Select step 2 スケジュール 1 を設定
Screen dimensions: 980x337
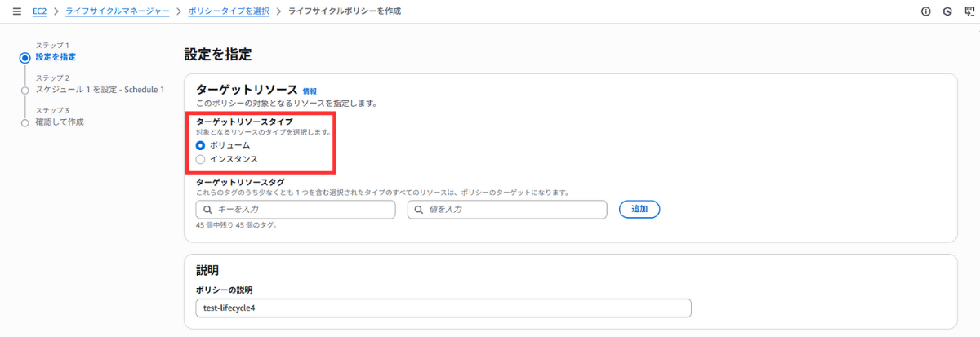pyautogui.click(x=100, y=89)
